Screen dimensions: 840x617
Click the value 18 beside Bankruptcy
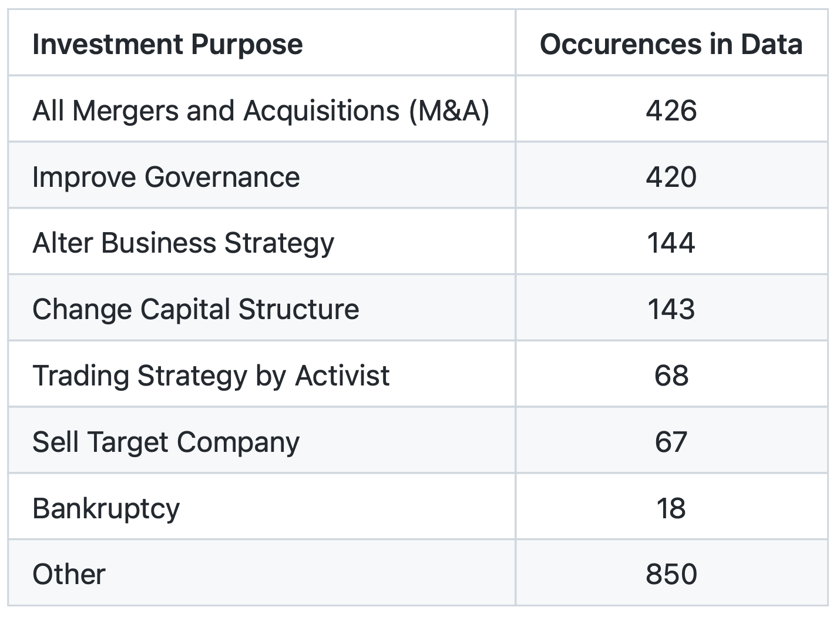671,509
